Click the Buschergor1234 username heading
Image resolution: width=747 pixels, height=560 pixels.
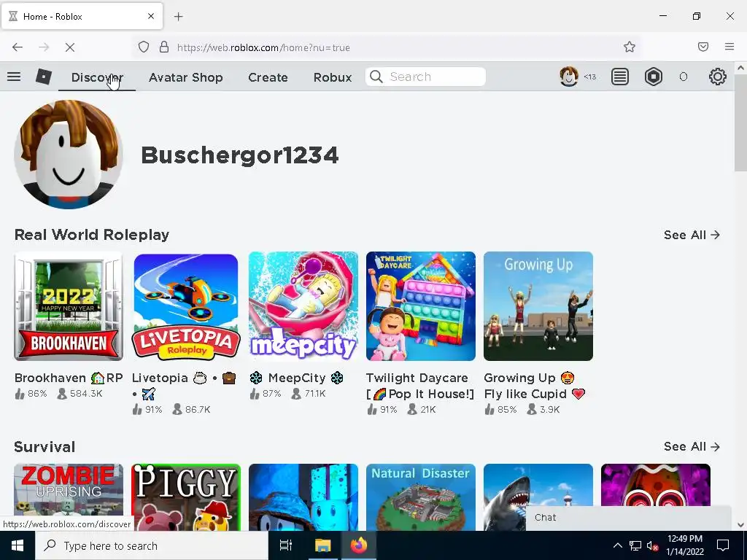tap(239, 155)
